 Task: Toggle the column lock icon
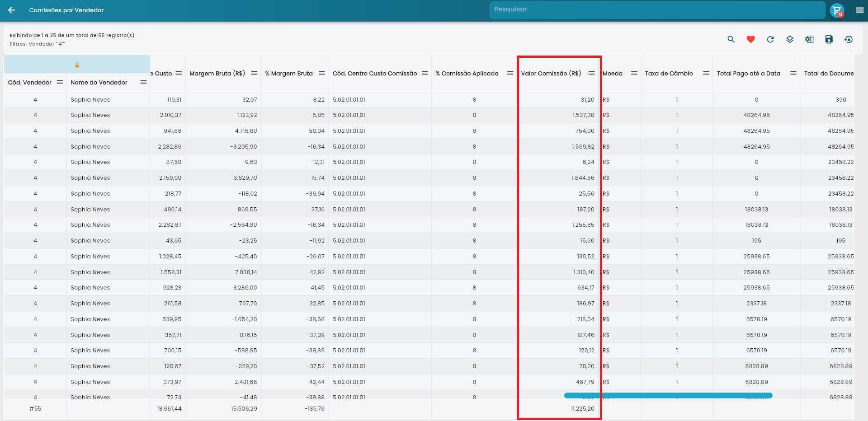pos(77,65)
